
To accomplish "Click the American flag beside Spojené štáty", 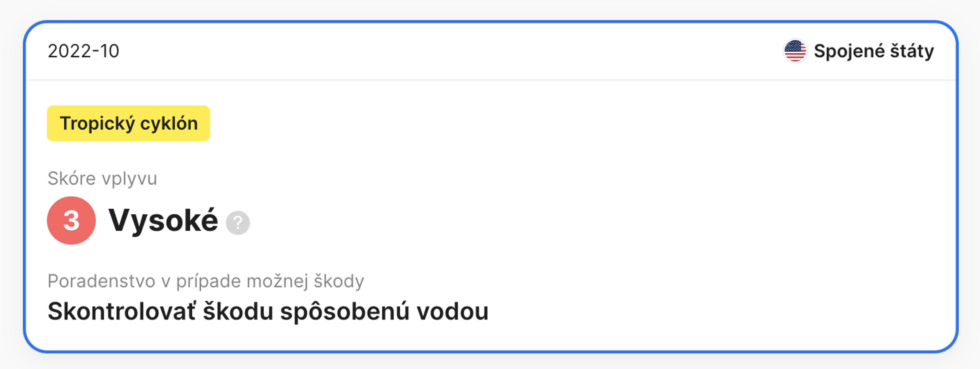I will pyautogui.click(x=795, y=51).
